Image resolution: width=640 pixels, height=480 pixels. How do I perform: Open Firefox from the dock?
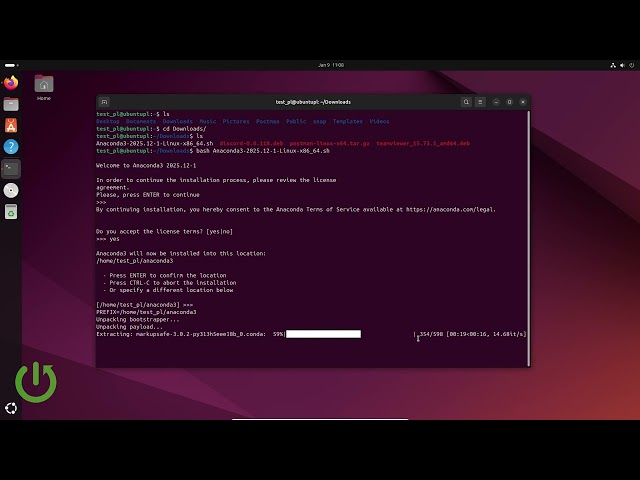pos(11,83)
